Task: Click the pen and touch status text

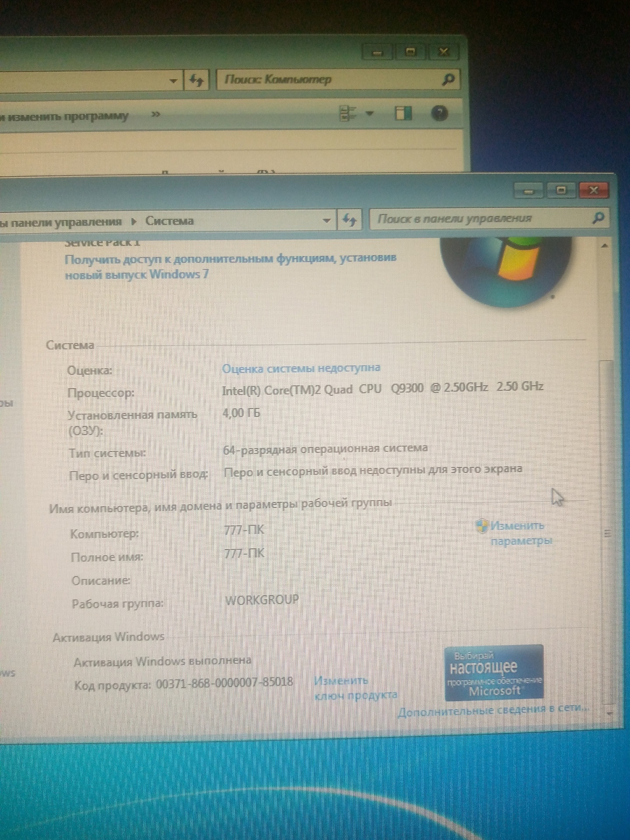Action: (373, 471)
